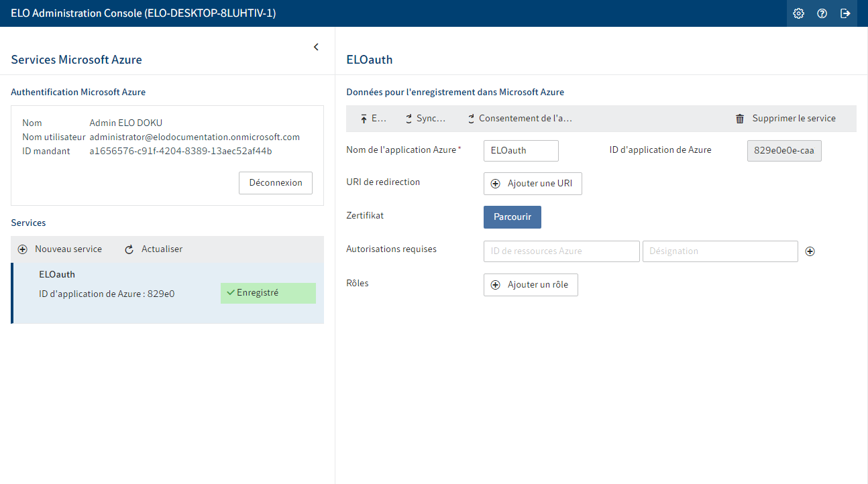This screenshot has height=484, width=868.
Task: Collapse left panel with chevron arrow
Action: pos(316,47)
